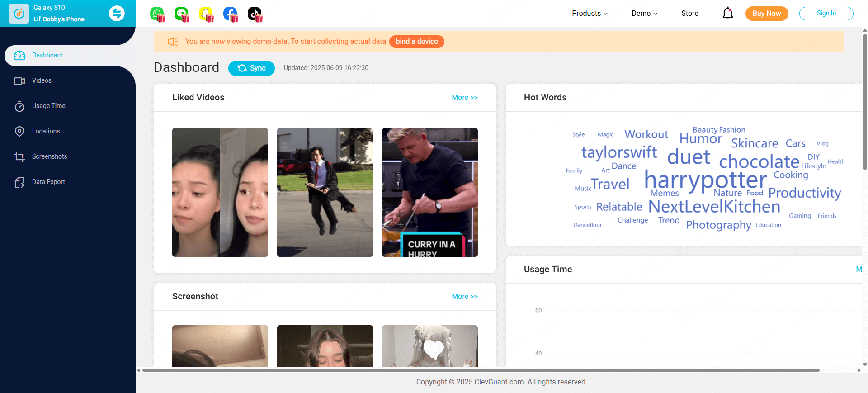Click the scroll right arrow
Viewport: 868px width, 393px height.
tap(859, 370)
